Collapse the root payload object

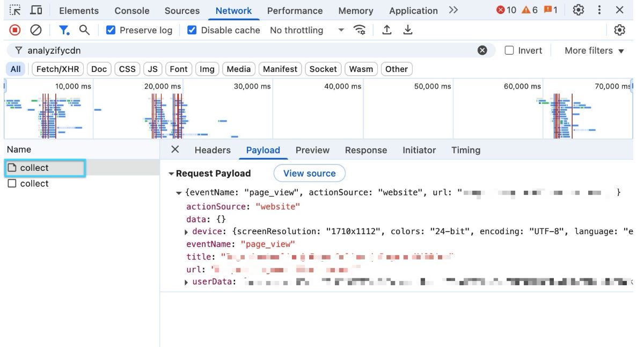coord(179,193)
